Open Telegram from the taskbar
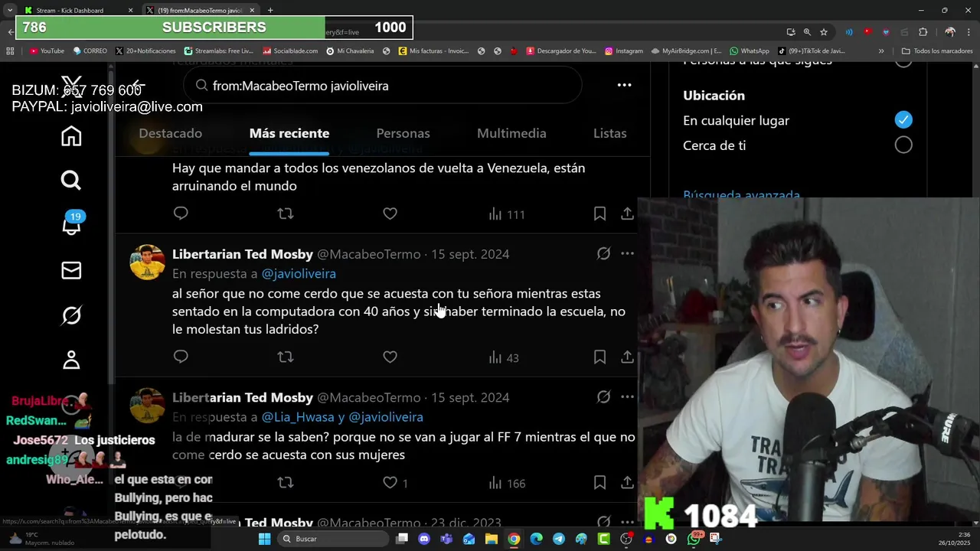This screenshot has width=980, height=551. pyautogui.click(x=558, y=539)
